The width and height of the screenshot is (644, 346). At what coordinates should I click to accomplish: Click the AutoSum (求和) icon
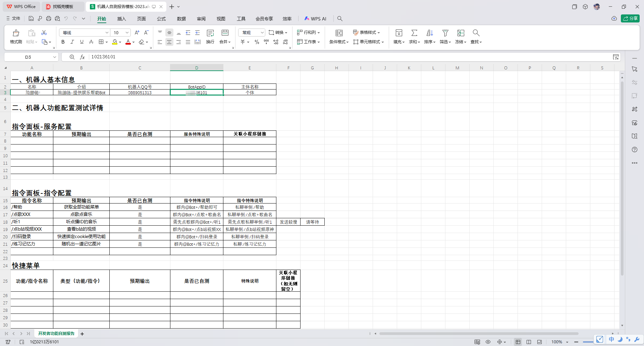(x=414, y=33)
